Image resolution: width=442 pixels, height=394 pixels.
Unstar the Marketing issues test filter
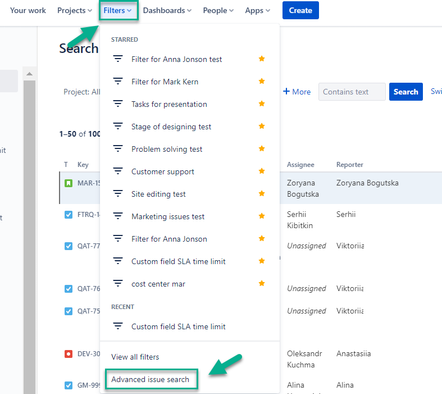click(x=262, y=216)
